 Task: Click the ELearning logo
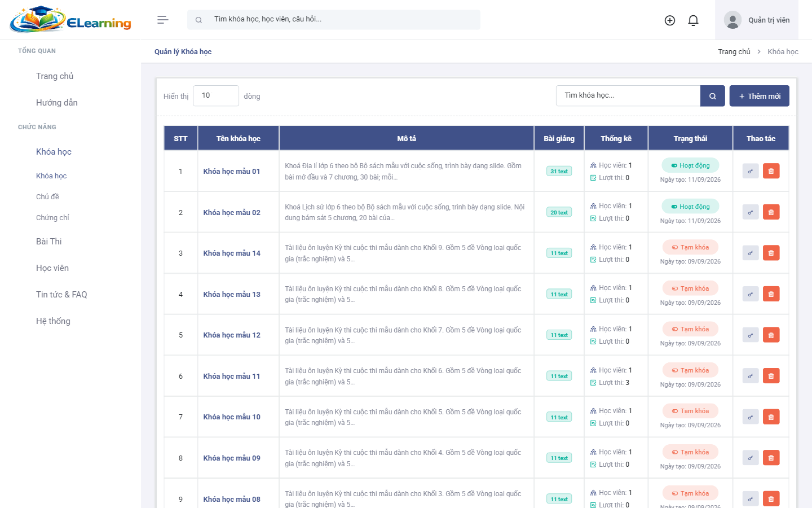tap(70, 20)
